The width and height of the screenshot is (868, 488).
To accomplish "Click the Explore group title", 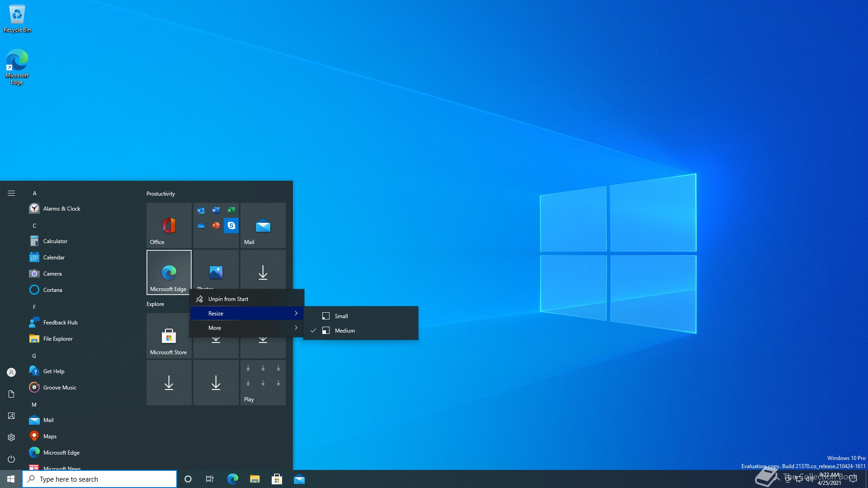I will 155,304.
